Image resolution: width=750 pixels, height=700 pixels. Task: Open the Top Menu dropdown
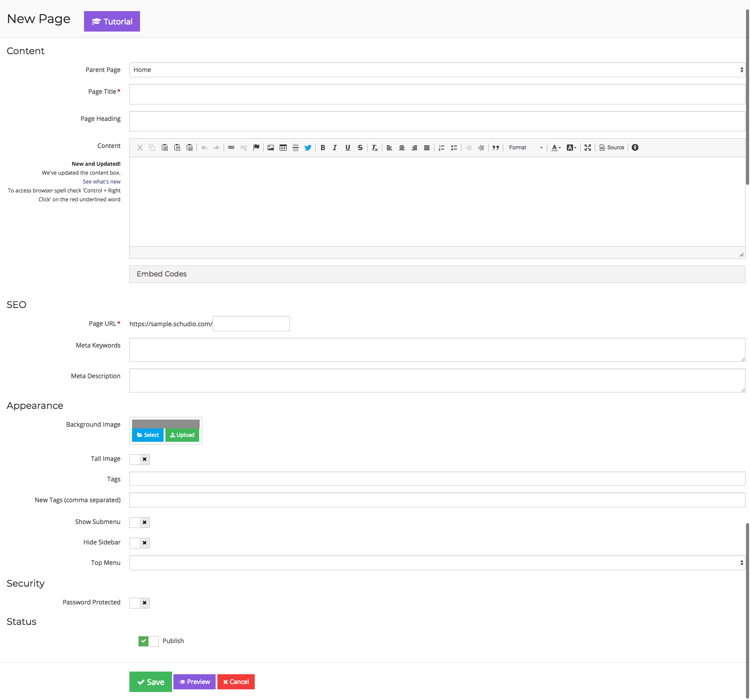coord(437,563)
